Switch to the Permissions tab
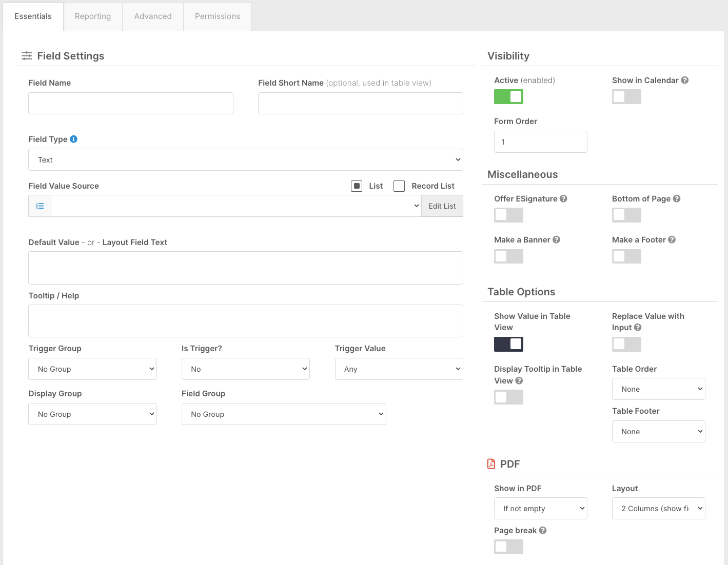 click(218, 16)
